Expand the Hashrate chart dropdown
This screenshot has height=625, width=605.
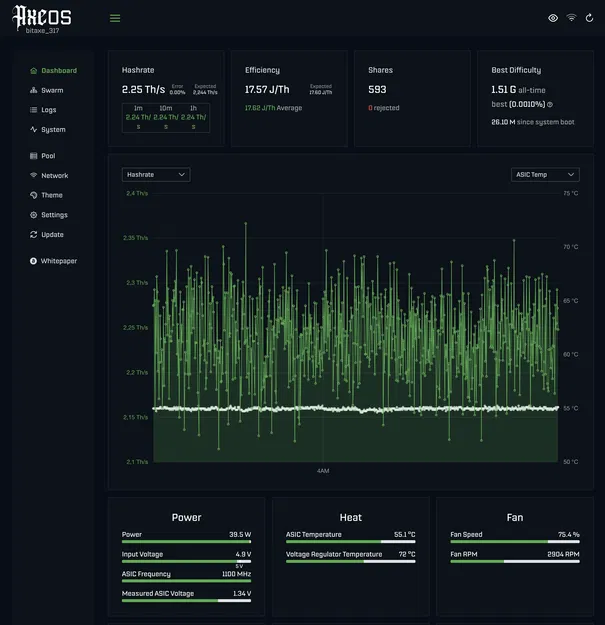pos(156,174)
